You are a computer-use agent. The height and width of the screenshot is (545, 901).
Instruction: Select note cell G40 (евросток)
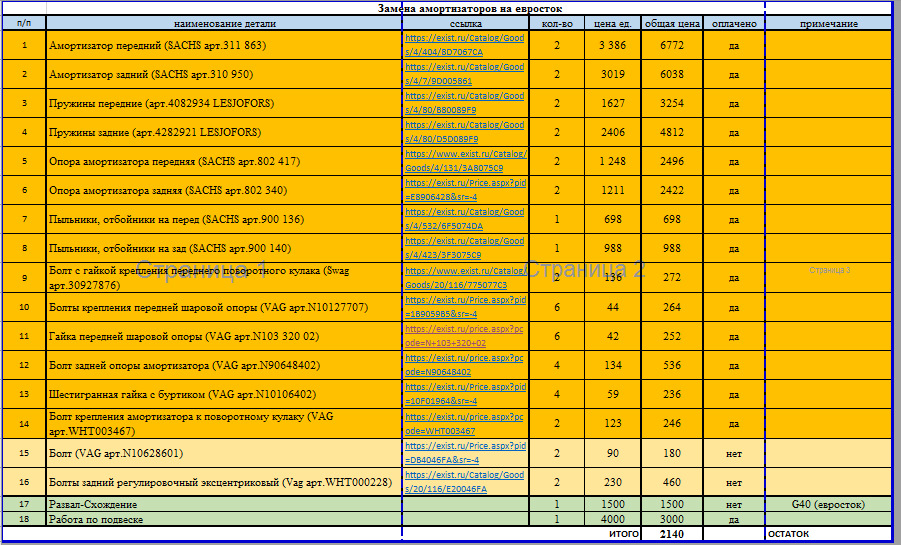[829, 504]
